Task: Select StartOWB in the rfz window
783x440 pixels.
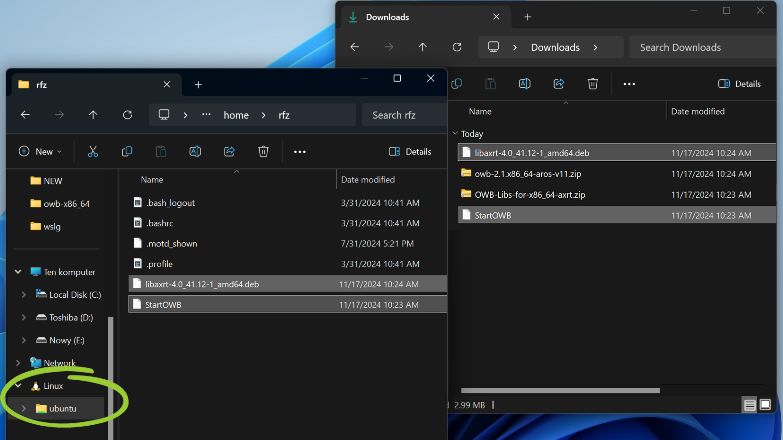Action: (x=288, y=305)
